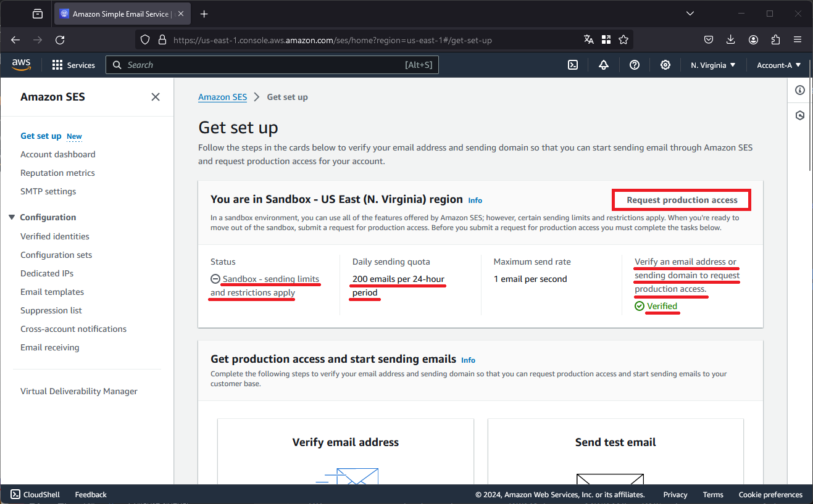Reload the page
Viewport: 813px width, 504px height.
[60, 39]
